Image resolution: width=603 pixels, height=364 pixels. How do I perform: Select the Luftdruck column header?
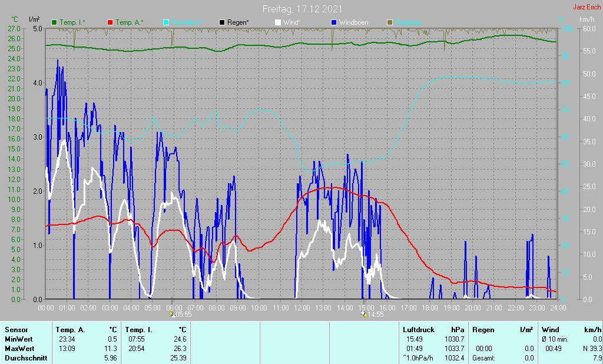pyautogui.click(x=419, y=330)
